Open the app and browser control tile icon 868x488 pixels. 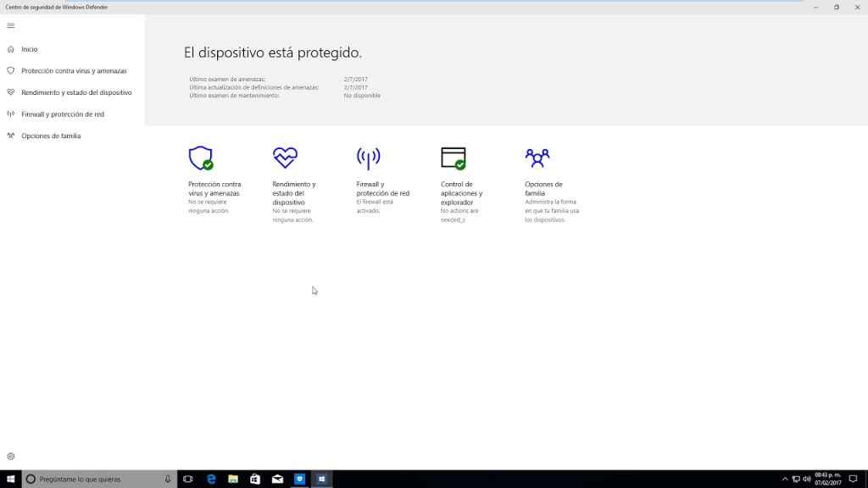coord(453,158)
